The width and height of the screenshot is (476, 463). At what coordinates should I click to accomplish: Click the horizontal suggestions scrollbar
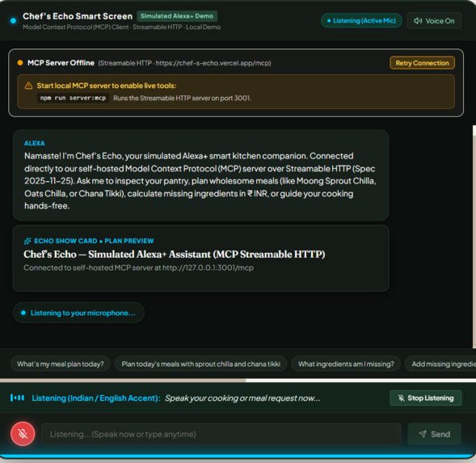pos(123,380)
